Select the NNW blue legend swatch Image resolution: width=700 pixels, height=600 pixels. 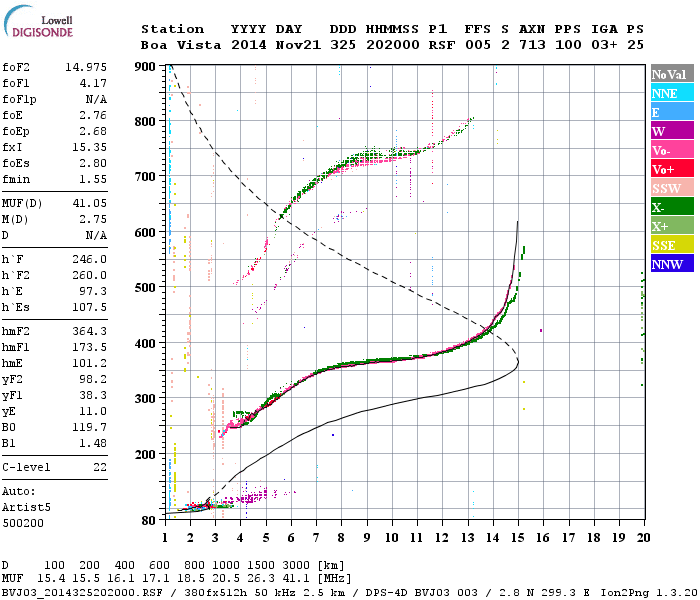click(x=672, y=263)
